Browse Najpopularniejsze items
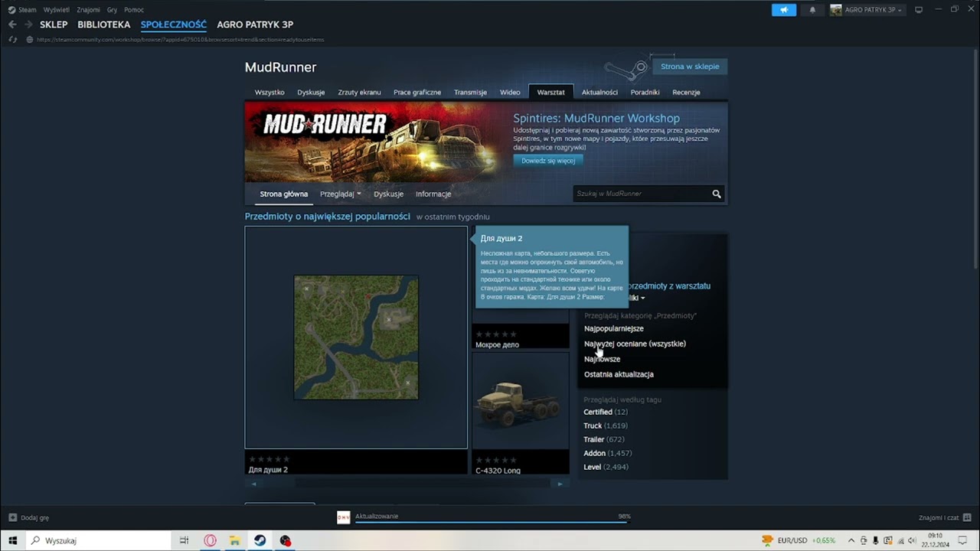Viewport: 980px width, 551px height. click(x=614, y=328)
